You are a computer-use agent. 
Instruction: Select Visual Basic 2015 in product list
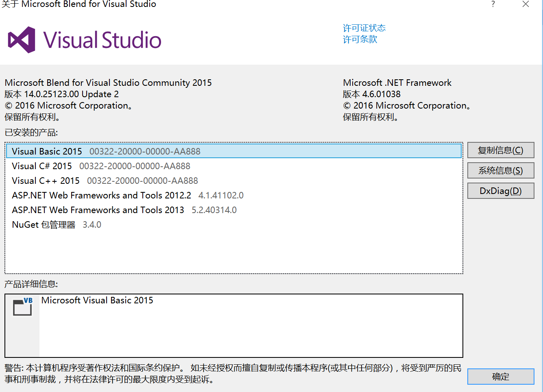point(234,151)
